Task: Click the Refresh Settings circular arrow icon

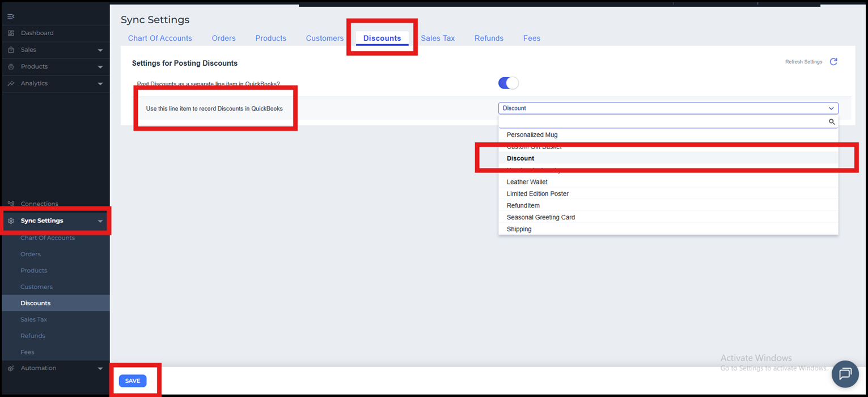Action: pyautogui.click(x=833, y=62)
